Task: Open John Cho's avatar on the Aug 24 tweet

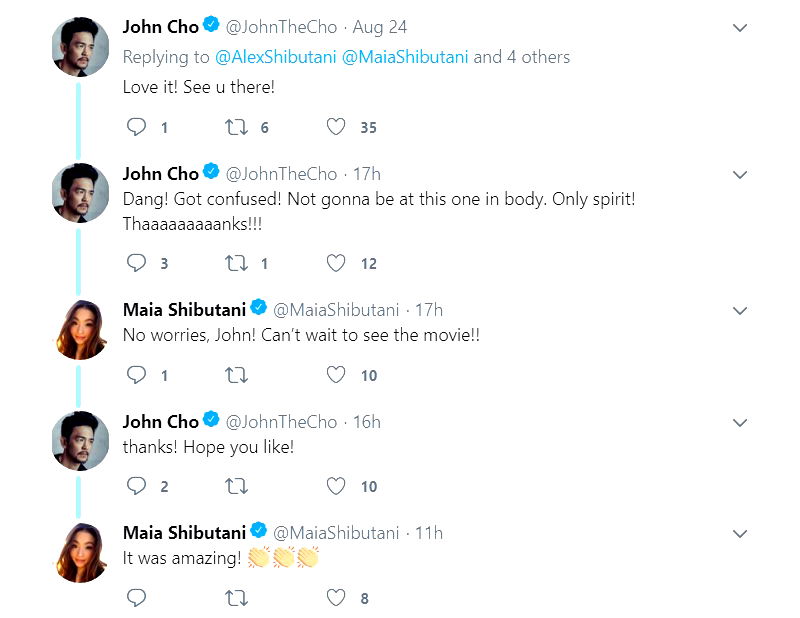Action: 80,47
